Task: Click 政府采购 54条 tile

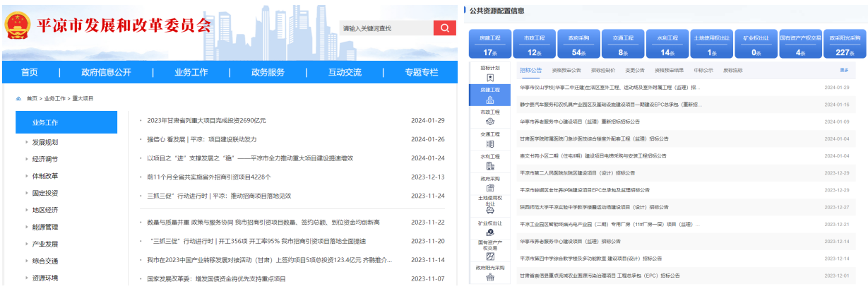Action: 578,44
